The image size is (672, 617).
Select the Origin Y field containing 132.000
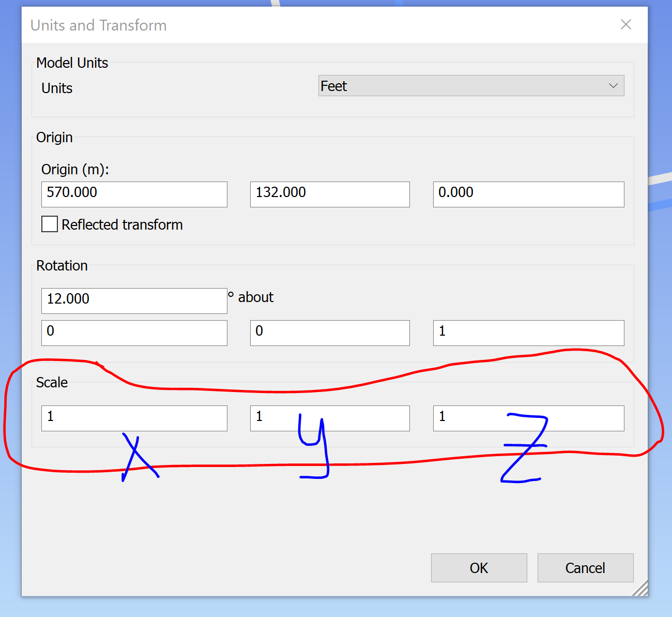click(329, 194)
